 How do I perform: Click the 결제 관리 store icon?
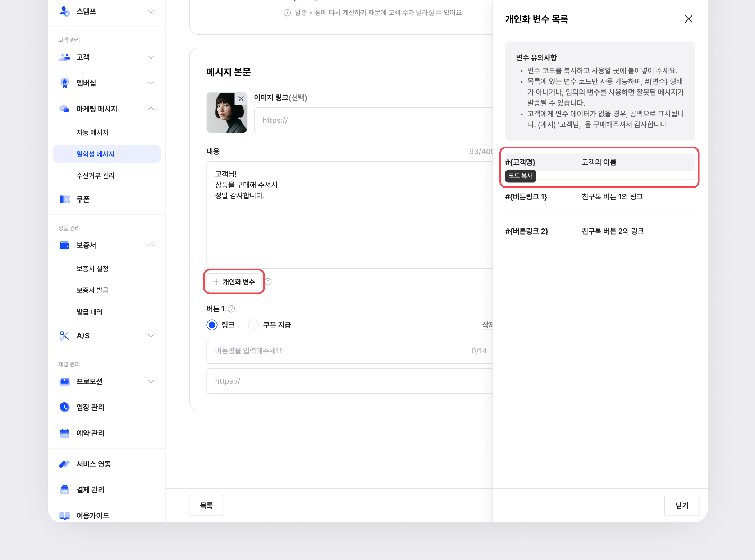pyautogui.click(x=64, y=490)
